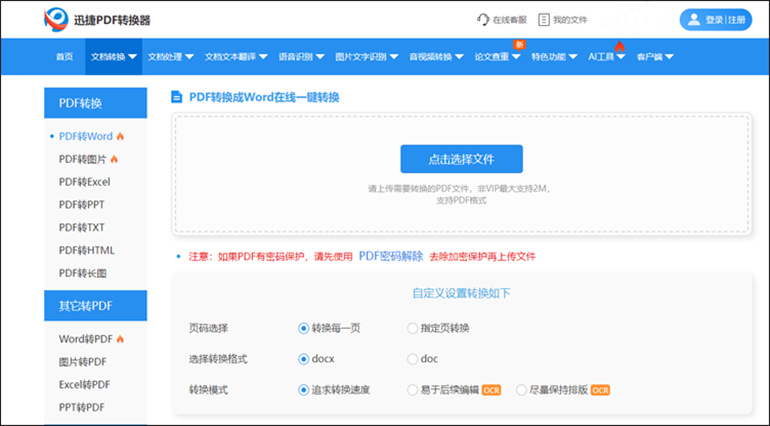Viewport: 770px width, 426px height.
Task: Click the 迅捷PDF转换器 brand name text
Action: click(112, 20)
